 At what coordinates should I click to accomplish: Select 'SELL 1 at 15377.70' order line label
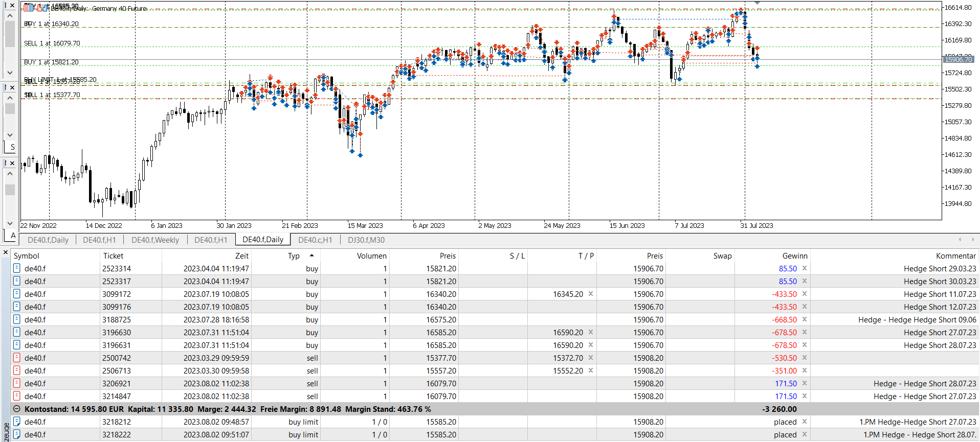(52, 95)
